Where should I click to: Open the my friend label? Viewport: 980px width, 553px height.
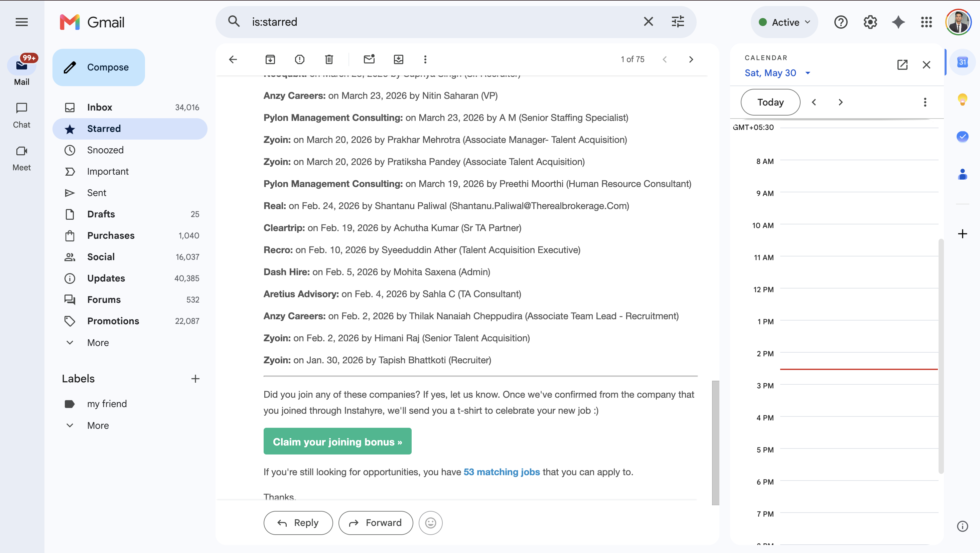coord(130,404)
